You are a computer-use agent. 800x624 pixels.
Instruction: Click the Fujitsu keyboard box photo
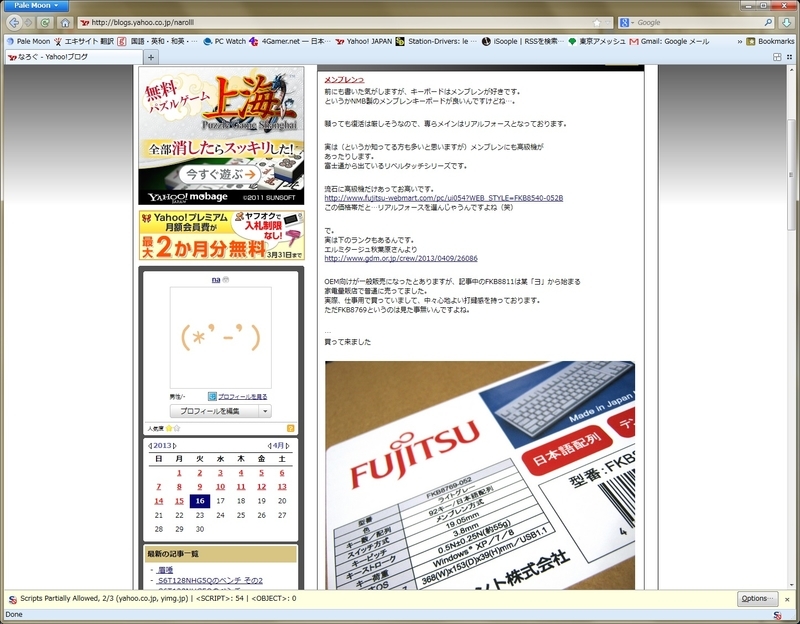[x=480, y=476]
